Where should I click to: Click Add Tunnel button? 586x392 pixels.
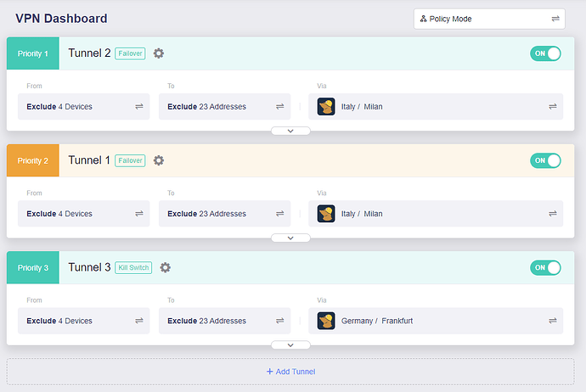(x=290, y=371)
